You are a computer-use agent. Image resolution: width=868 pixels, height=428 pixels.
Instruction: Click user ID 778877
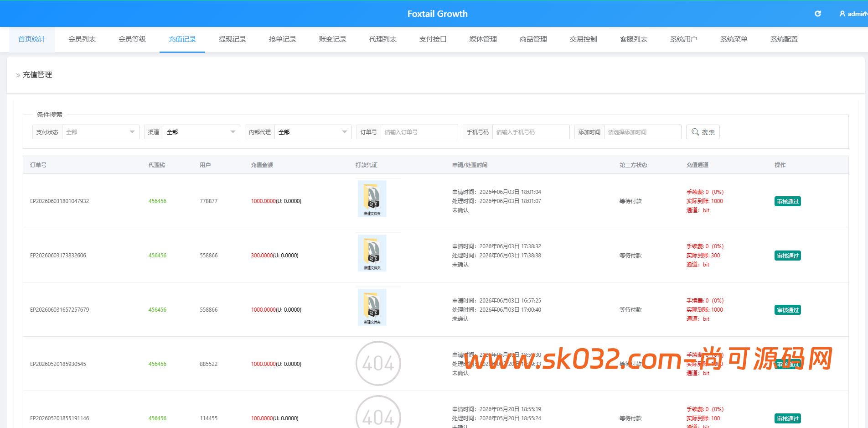[209, 201]
